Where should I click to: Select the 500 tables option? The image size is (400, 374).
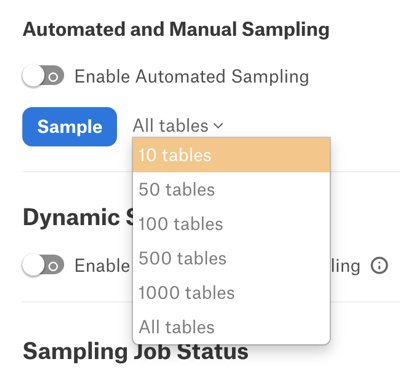tap(231, 258)
